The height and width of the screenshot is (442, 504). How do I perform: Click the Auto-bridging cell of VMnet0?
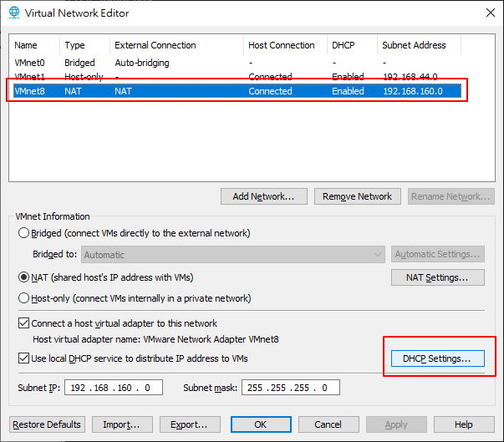(x=142, y=63)
